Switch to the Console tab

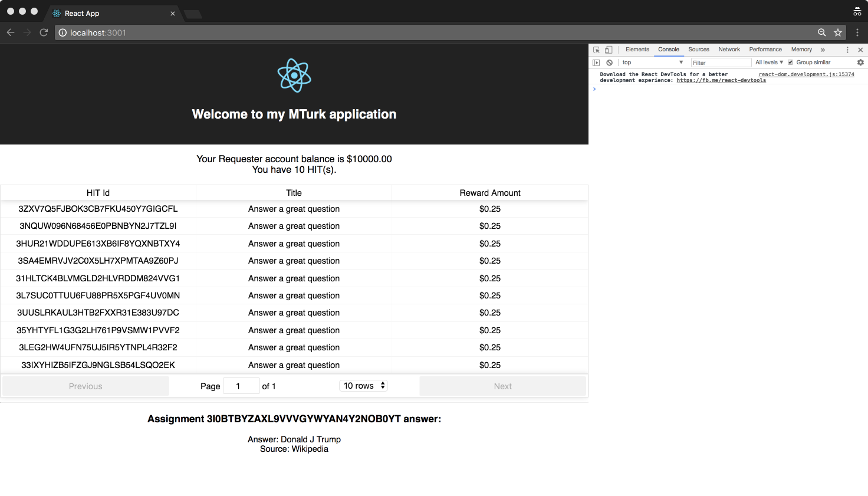point(669,50)
